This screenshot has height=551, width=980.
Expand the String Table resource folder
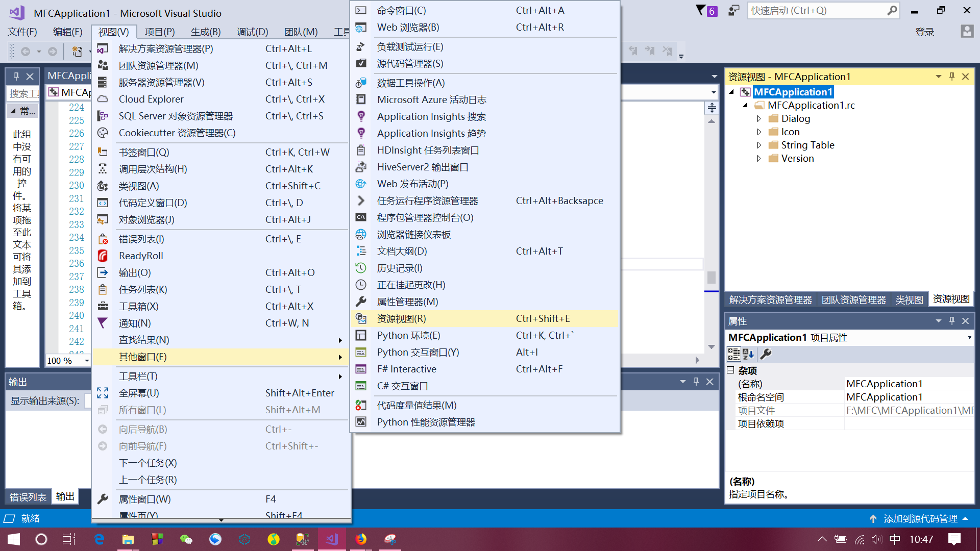(759, 145)
